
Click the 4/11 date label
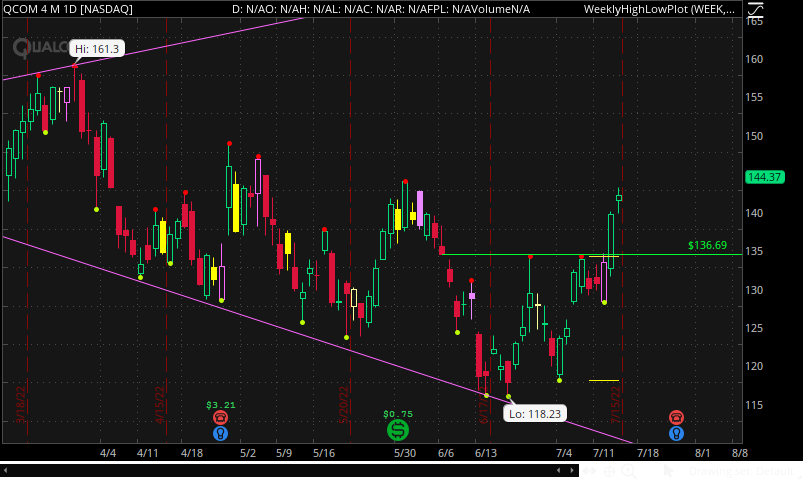point(147,453)
